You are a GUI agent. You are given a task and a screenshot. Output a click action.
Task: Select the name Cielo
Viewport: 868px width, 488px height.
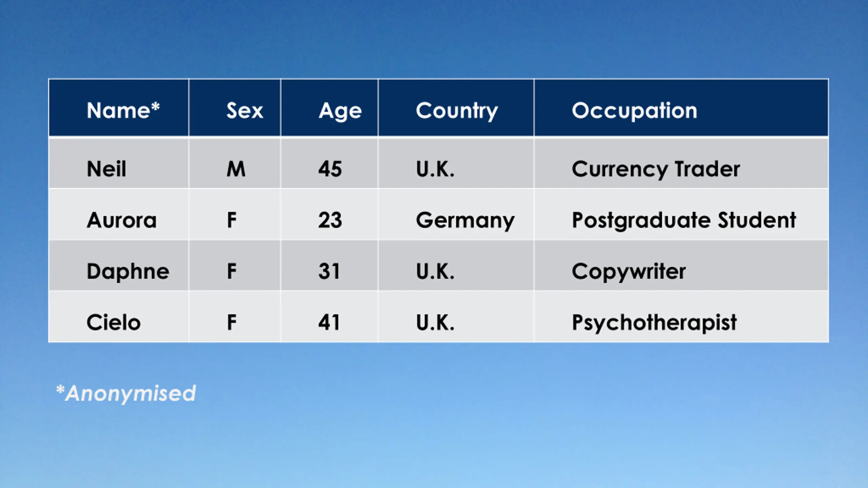pyautogui.click(x=114, y=322)
